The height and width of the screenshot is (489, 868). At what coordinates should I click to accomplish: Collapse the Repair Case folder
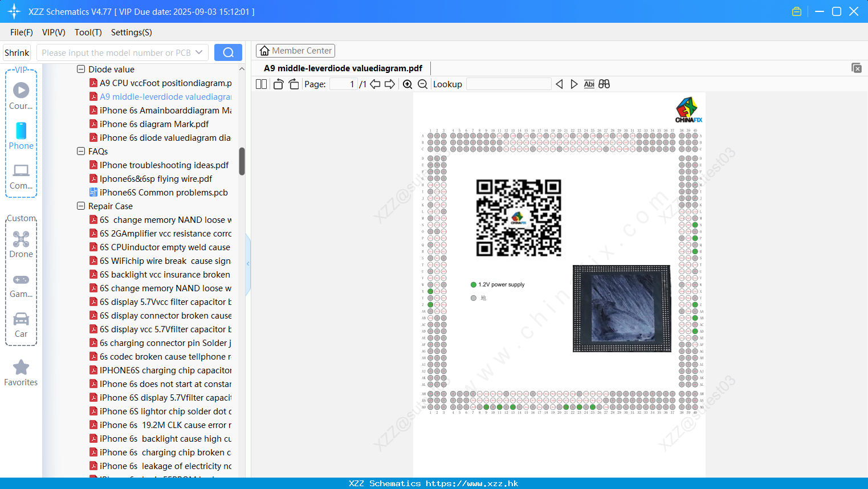pos(81,206)
